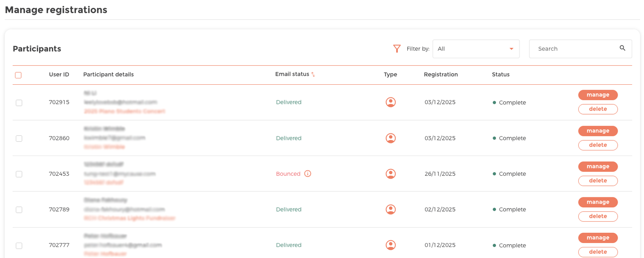Click participant type icon for user 702453

click(391, 174)
